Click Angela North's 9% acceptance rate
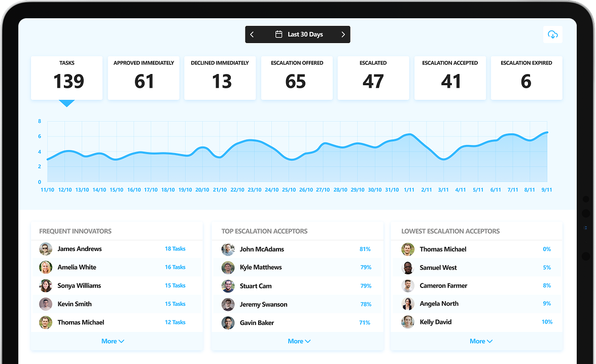The width and height of the screenshot is (596, 364). [x=547, y=303]
